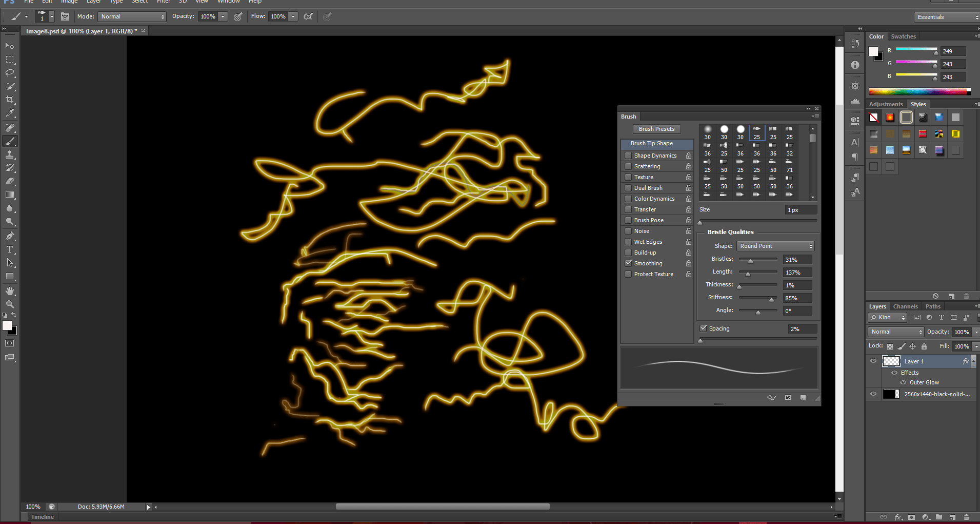Activate the Lasso tool

(x=10, y=73)
